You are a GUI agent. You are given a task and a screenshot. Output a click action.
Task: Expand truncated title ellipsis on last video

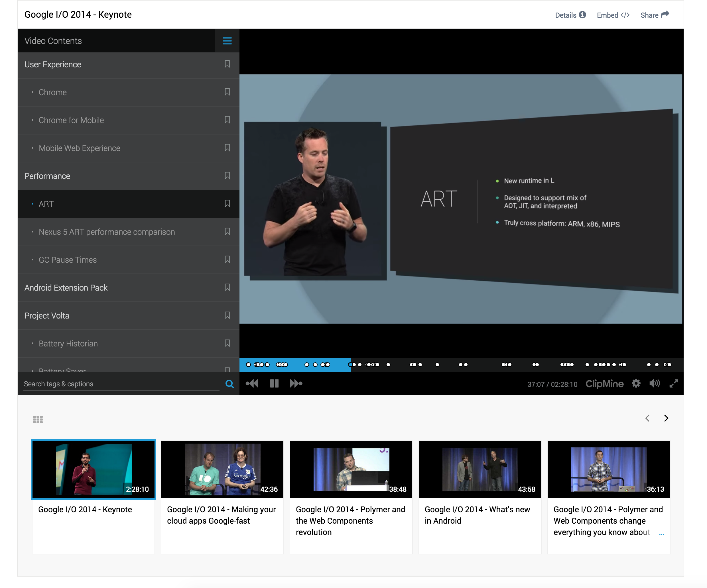(x=661, y=533)
